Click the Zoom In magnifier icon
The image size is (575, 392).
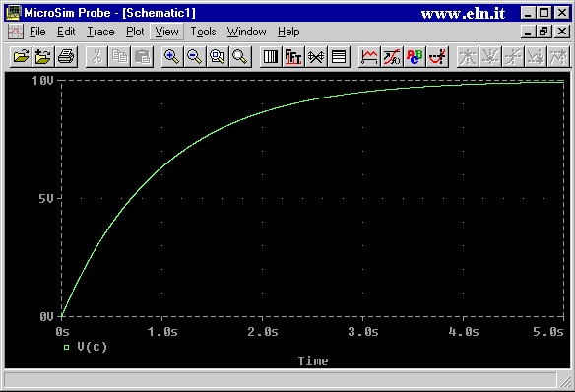point(171,57)
